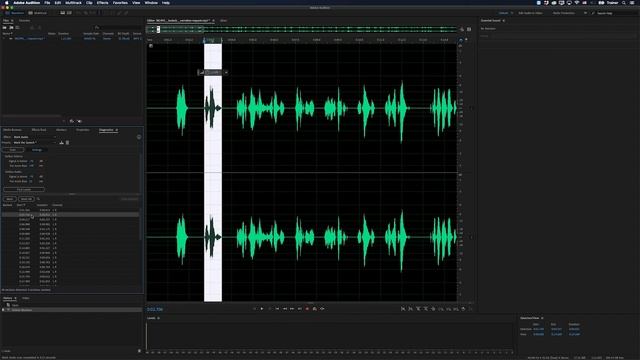Toggle Skip Selection
This screenshot has width=640, height=360.
tap(322, 309)
